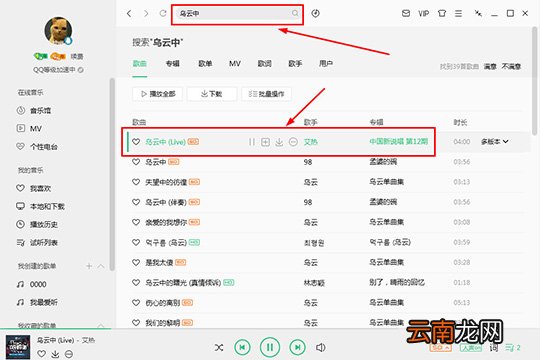The image size is (540, 360).
Task: Open the skin shirt icon
Action: click(x=442, y=13)
